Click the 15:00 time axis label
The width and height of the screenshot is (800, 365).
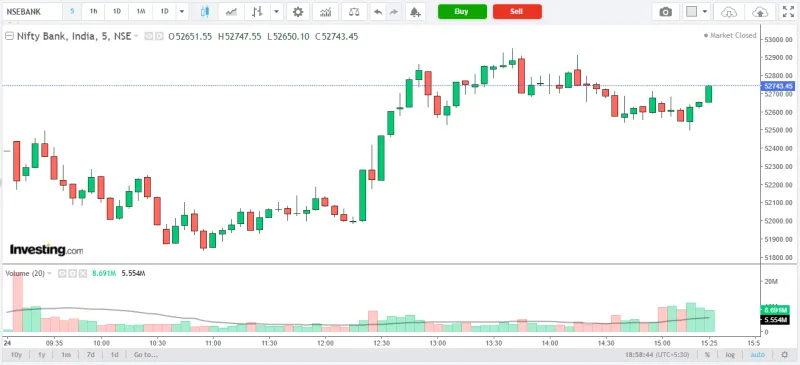click(x=662, y=343)
